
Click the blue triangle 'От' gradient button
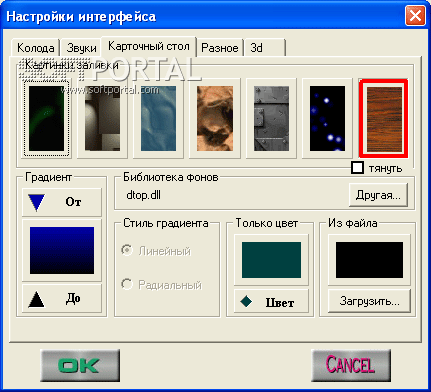click(x=62, y=202)
